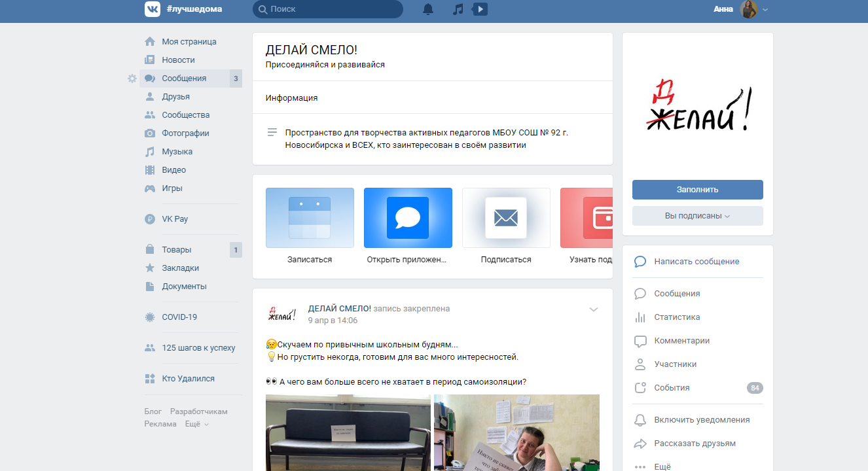
Task: Click the Записаться calendar app tile
Action: (310, 218)
